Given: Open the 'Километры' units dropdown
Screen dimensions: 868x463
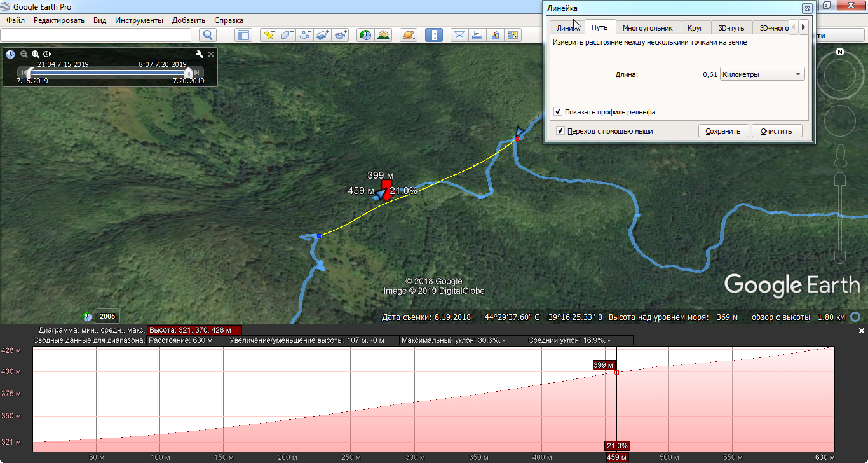Looking at the screenshot, I should 763,74.
